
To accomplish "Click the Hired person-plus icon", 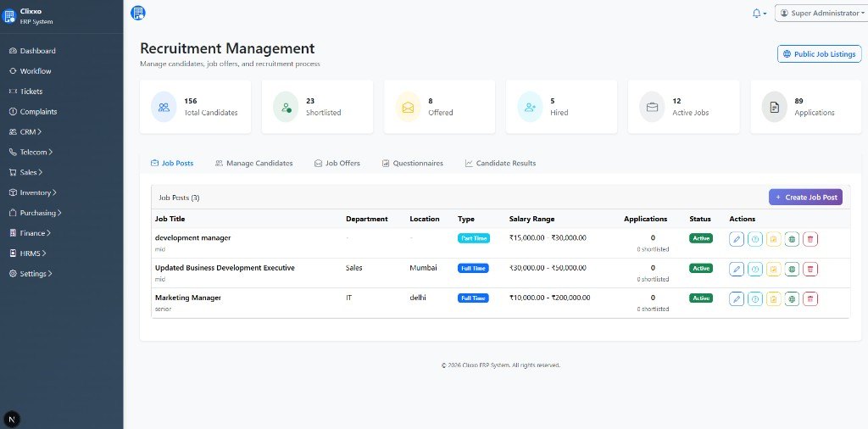I will point(530,107).
